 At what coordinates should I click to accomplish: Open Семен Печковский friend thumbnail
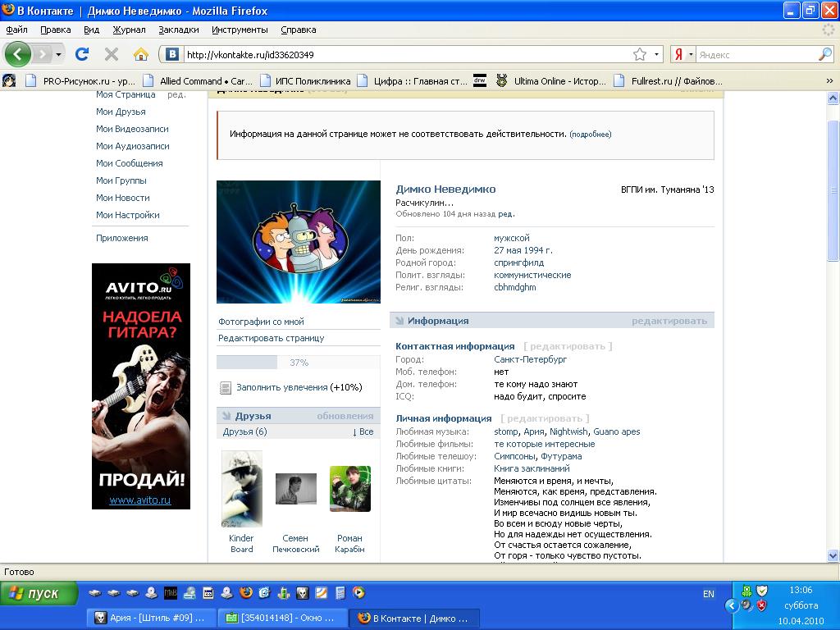(x=295, y=489)
